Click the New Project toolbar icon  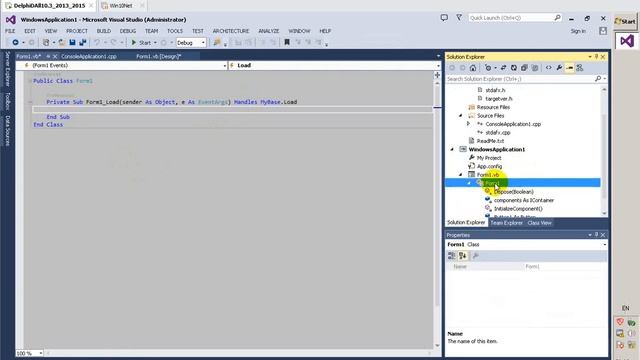point(46,42)
